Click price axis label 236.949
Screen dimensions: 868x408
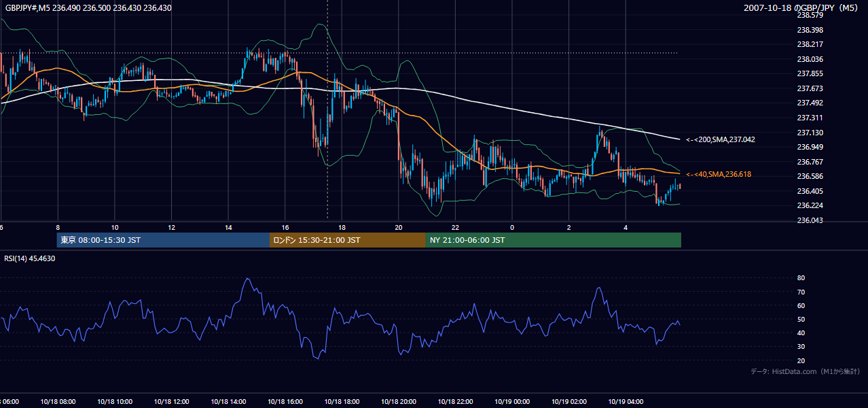tap(810, 147)
